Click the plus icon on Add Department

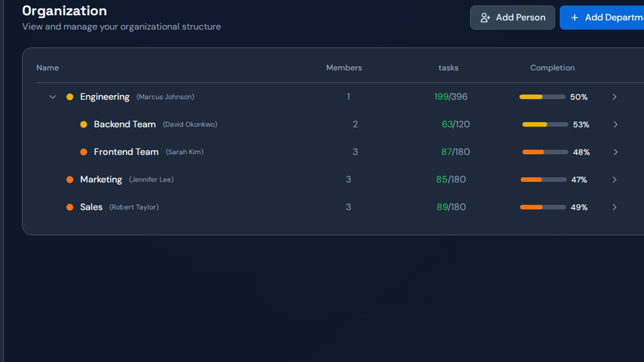tap(574, 18)
